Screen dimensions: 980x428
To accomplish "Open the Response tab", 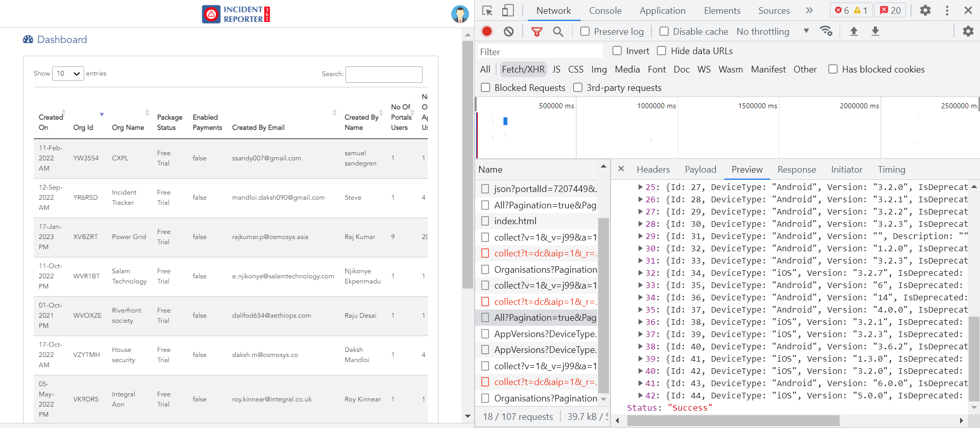I will 796,170.
